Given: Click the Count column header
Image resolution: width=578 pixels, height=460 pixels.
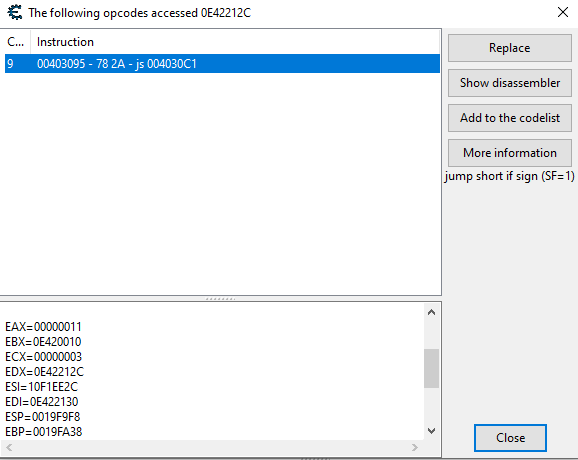Looking at the screenshot, I should tap(15, 42).
